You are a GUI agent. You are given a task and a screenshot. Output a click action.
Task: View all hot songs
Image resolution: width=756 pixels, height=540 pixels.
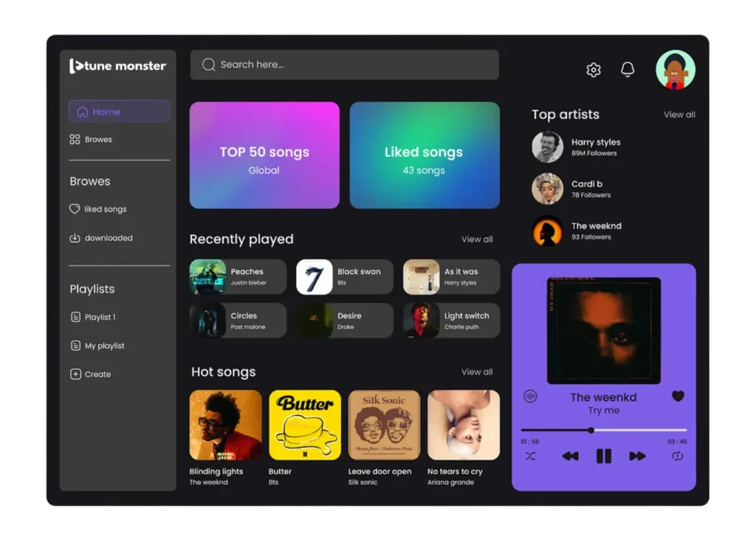(x=477, y=372)
